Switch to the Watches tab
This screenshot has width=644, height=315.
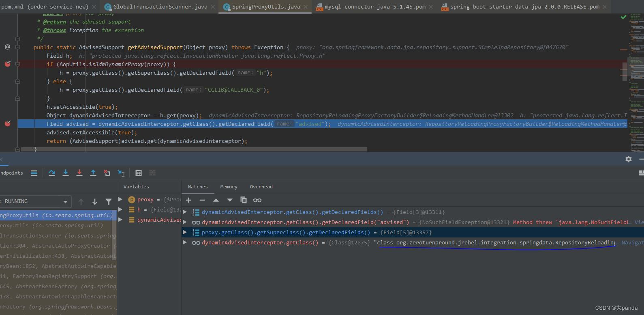click(198, 187)
